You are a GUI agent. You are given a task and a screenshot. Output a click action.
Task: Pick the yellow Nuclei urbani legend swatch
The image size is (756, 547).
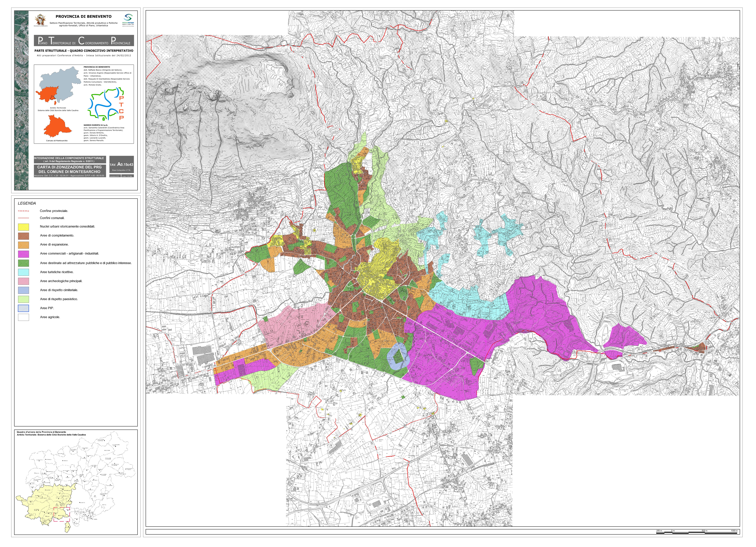click(x=23, y=227)
